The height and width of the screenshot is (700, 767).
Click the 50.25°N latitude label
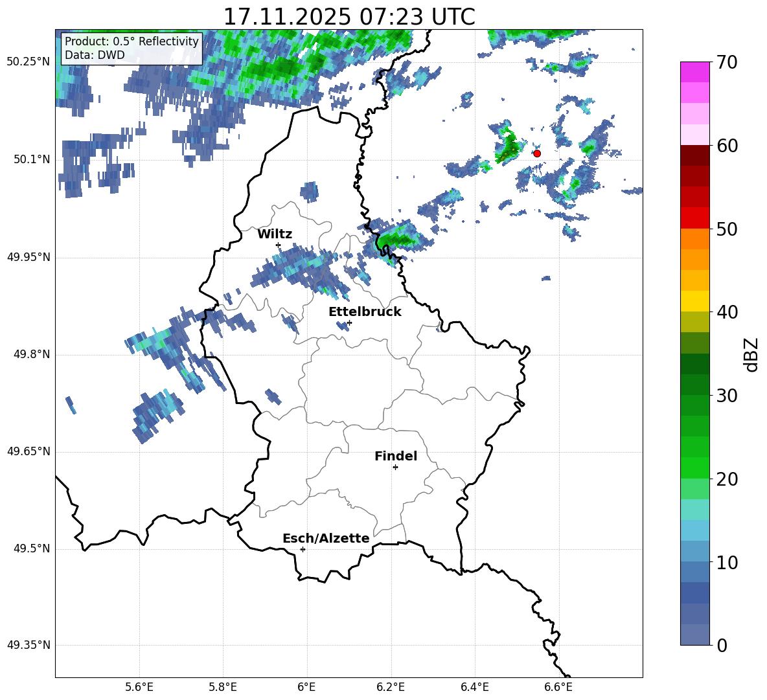click(29, 62)
